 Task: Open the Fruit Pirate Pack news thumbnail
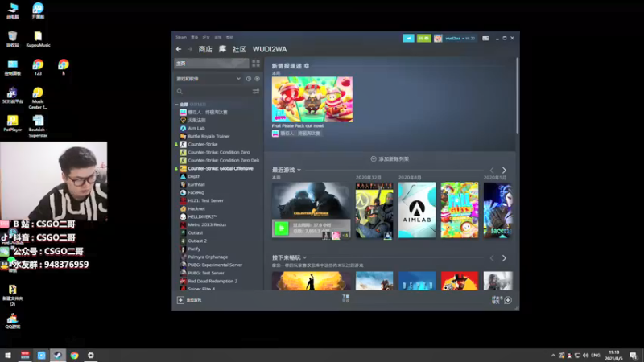tap(312, 99)
